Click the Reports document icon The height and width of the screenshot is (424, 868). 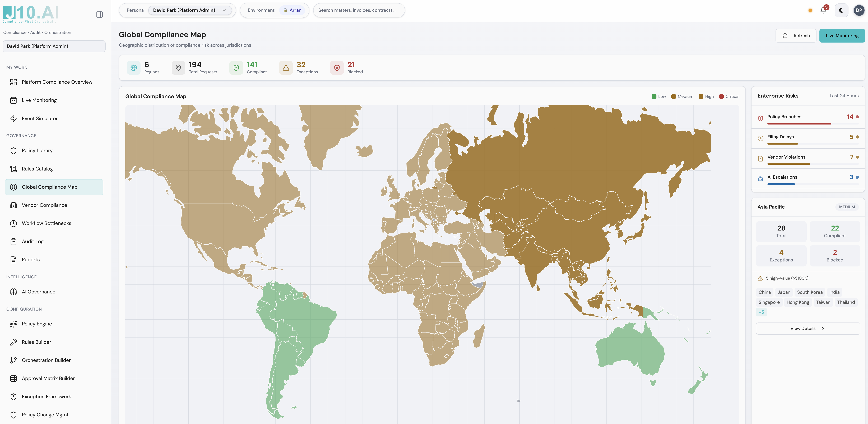pos(13,260)
